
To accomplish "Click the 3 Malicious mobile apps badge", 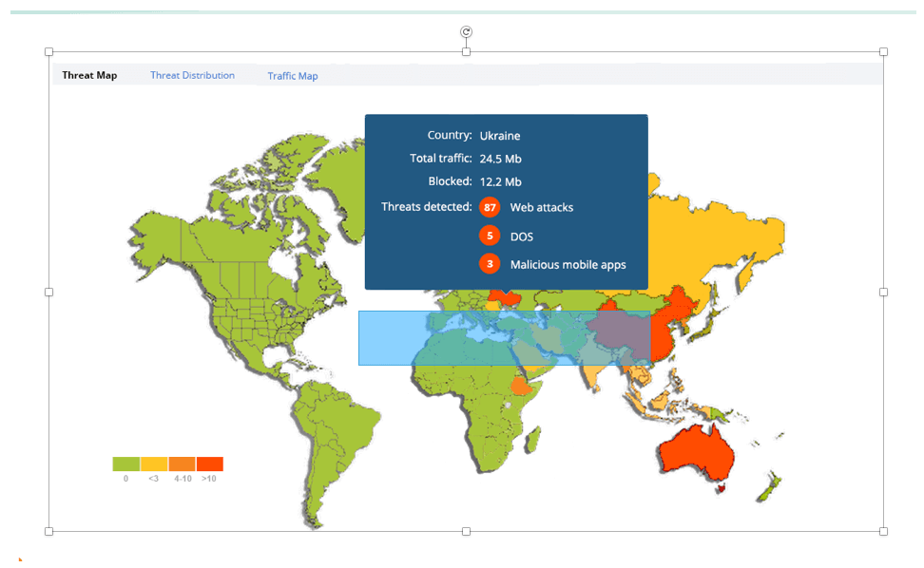I will (x=490, y=264).
